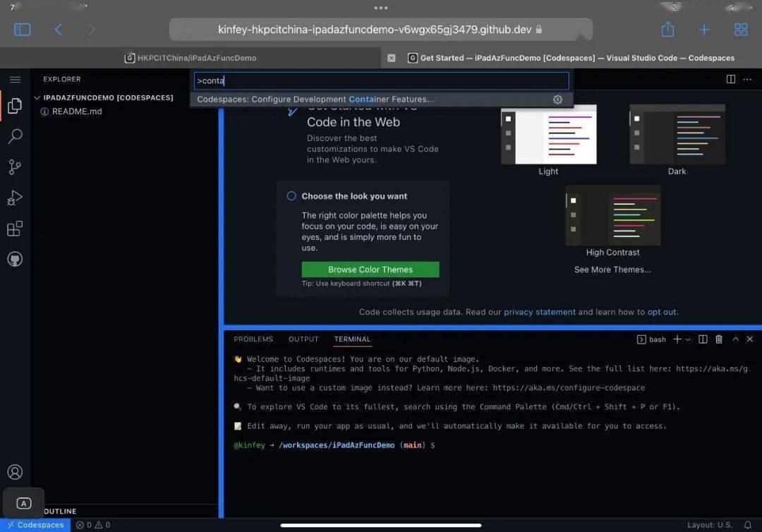Viewport: 762px width, 532px height.
Task: Switch to the OUTPUT tab
Action: [x=303, y=339]
